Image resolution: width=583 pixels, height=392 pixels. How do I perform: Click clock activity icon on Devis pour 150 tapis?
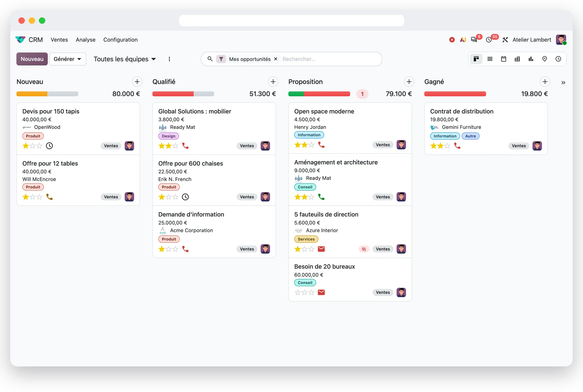(x=49, y=146)
